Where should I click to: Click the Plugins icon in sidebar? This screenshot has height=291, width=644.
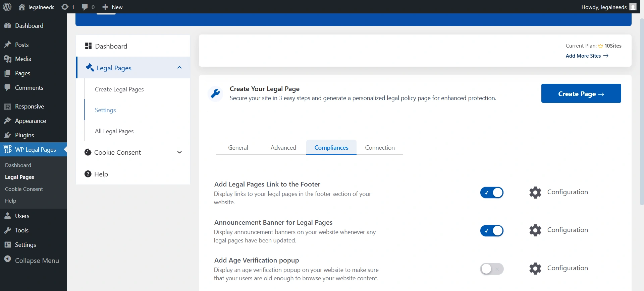pos(8,135)
